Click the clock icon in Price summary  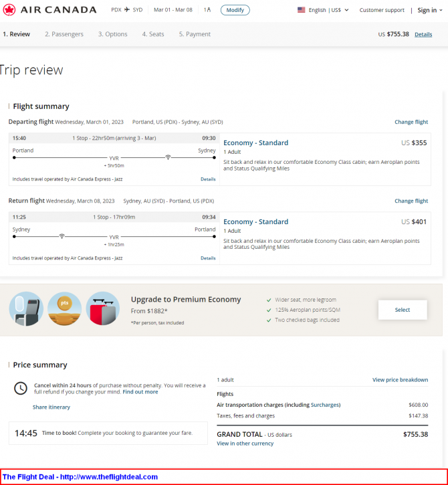point(21,388)
